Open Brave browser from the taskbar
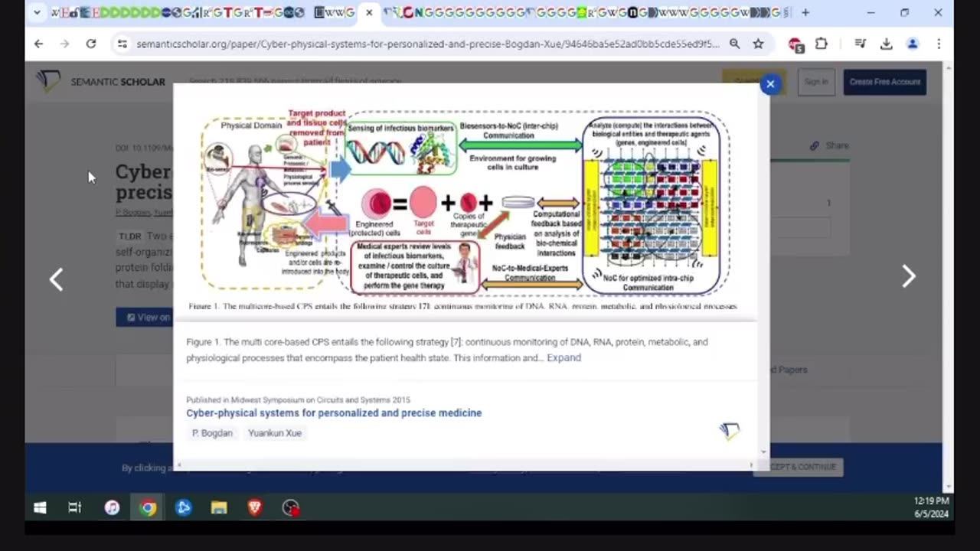This screenshot has height=551, width=980. 255,507
